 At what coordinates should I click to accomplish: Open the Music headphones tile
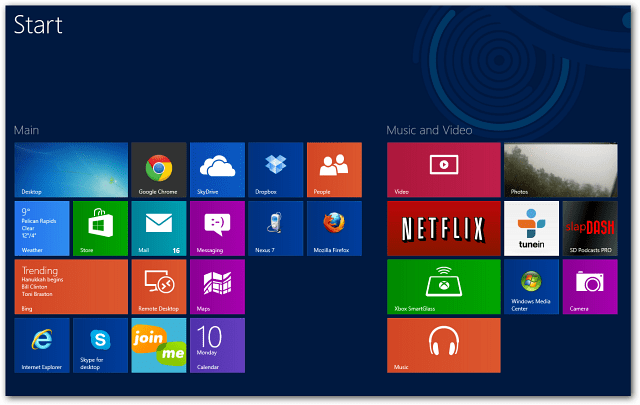(x=444, y=345)
